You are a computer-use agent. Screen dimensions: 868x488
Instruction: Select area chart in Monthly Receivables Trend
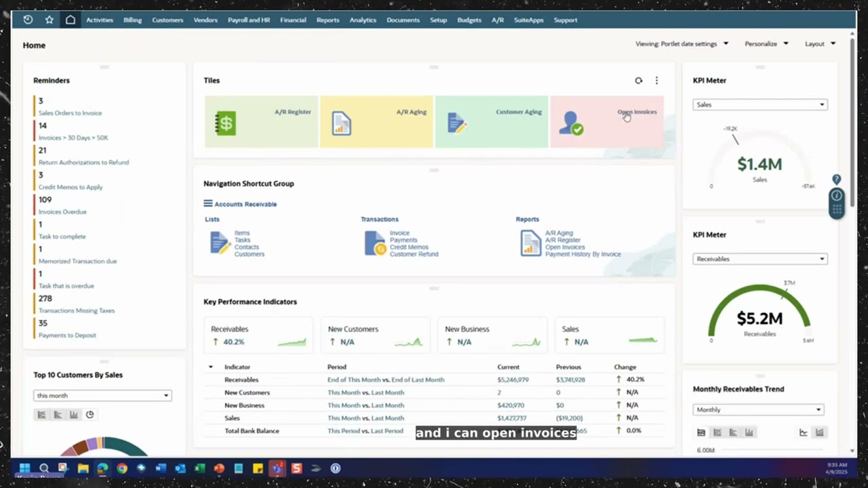coord(819,432)
